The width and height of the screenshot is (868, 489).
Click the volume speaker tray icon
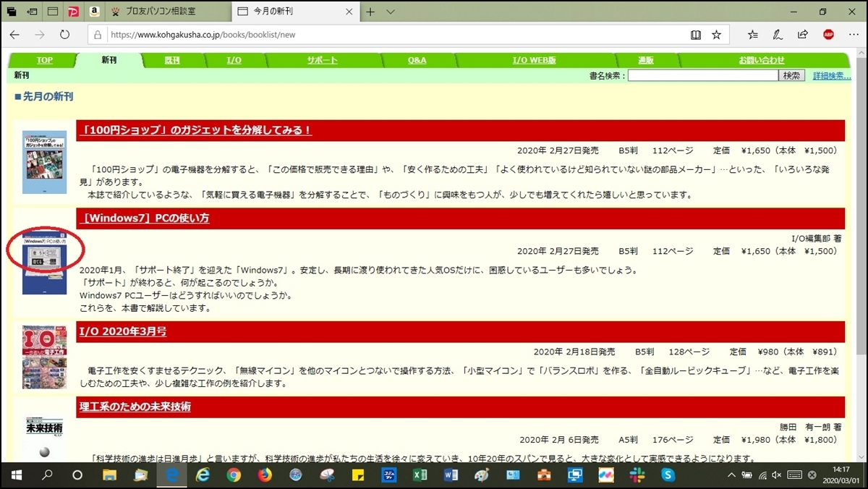(776, 475)
